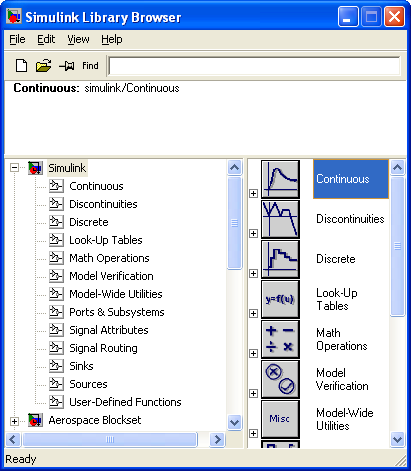411x471 pixels.
Task: Expand the Continuous library in right pane
Action: tap(253, 193)
